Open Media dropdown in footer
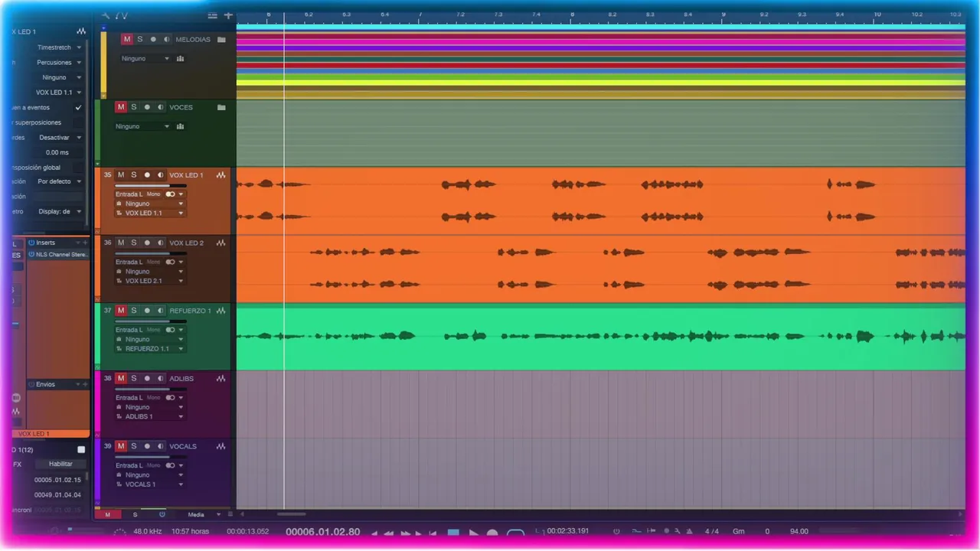The image size is (980, 551). click(202, 514)
